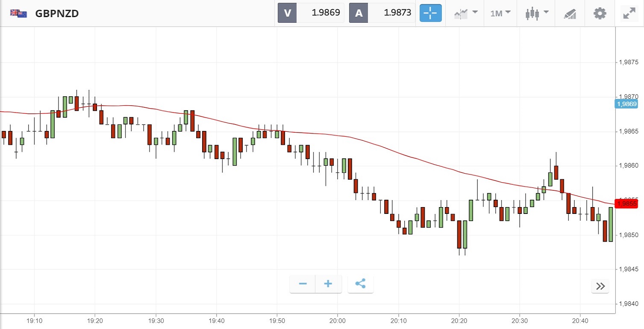Zoom out the chart with minus
Viewport: 644px width, 329px height.
point(303,284)
